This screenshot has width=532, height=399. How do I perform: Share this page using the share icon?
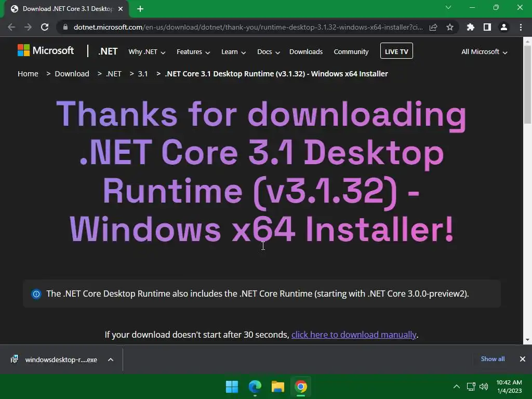click(433, 27)
